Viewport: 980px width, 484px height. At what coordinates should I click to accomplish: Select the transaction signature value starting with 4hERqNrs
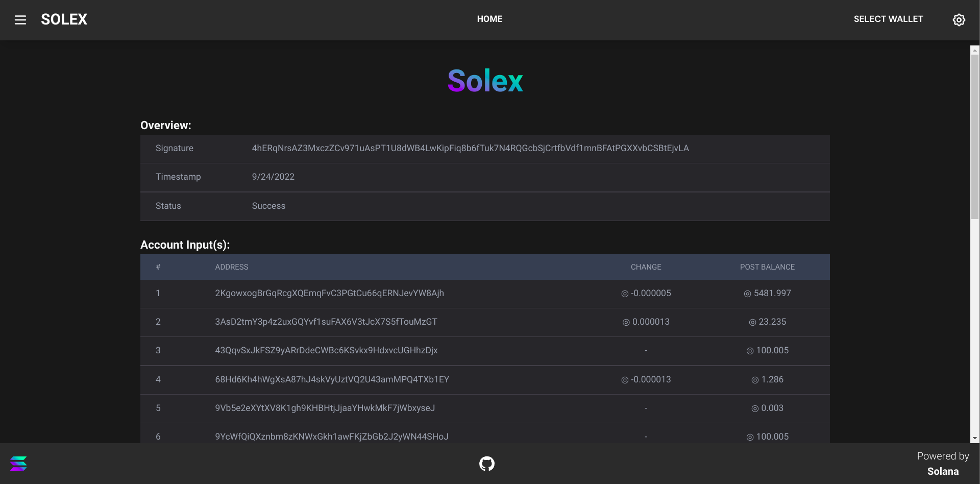click(470, 148)
